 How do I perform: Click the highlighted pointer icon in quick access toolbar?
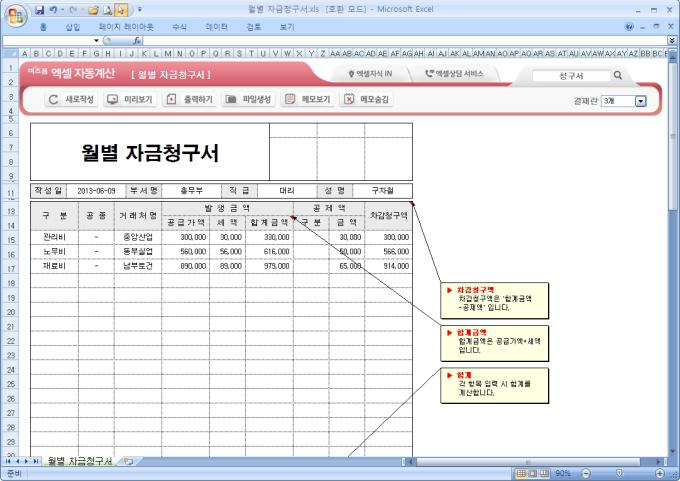point(121,10)
